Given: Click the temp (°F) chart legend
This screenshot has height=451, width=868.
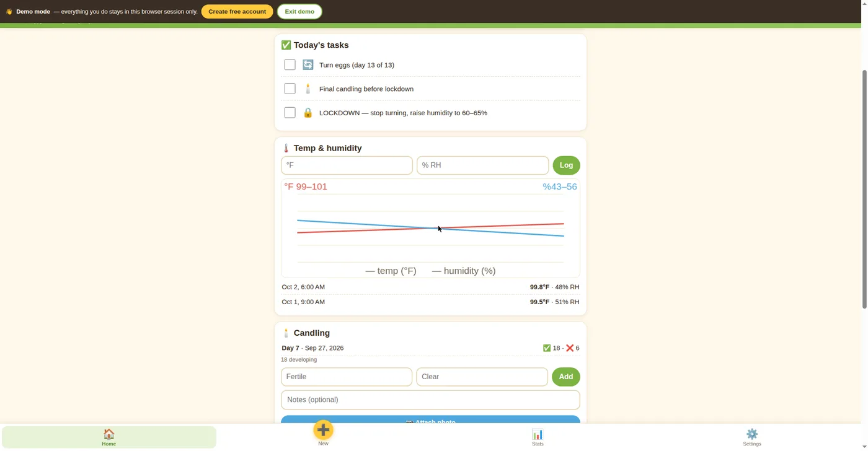Looking at the screenshot, I should (x=391, y=271).
